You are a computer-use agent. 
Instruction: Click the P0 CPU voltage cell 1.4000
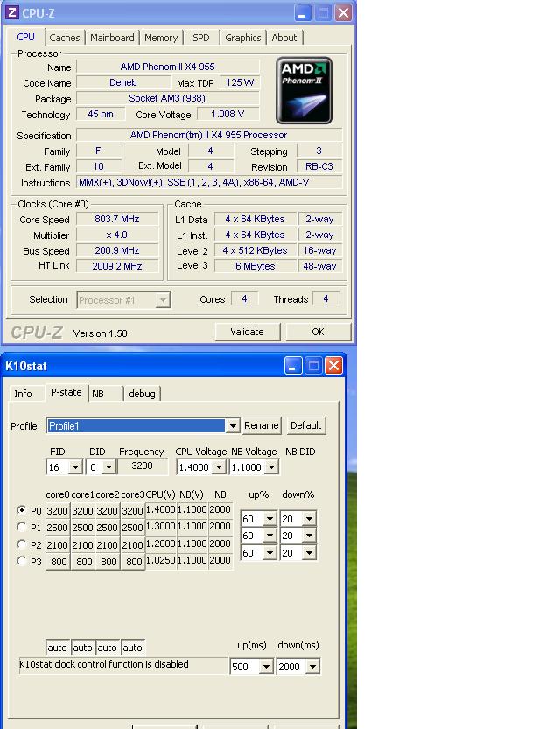(x=161, y=509)
